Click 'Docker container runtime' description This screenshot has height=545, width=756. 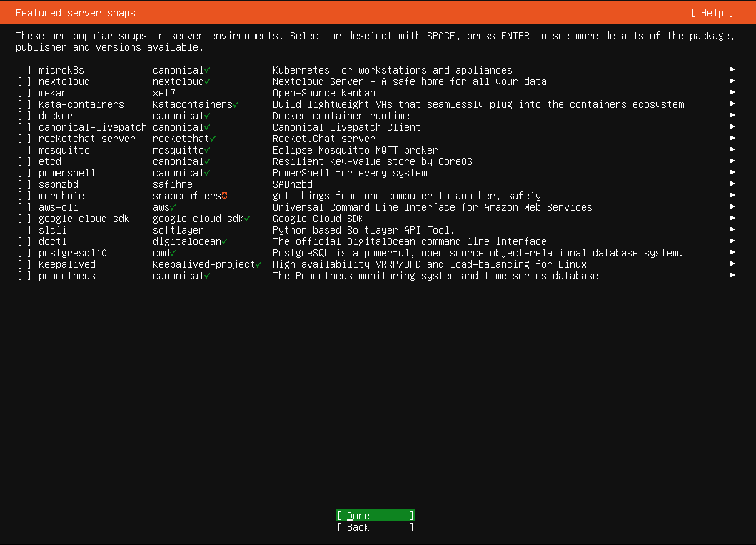point(341,116)
